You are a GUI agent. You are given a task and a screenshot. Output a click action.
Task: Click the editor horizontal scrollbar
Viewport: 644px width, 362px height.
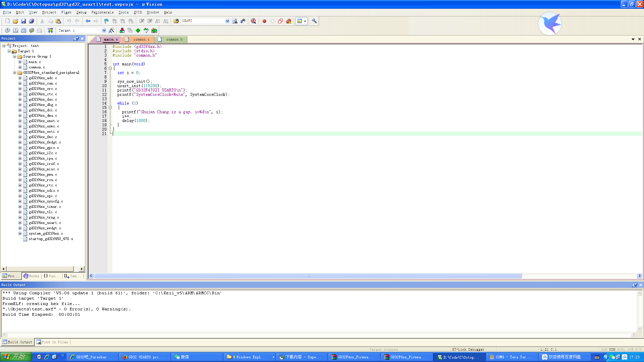point(308,276)
